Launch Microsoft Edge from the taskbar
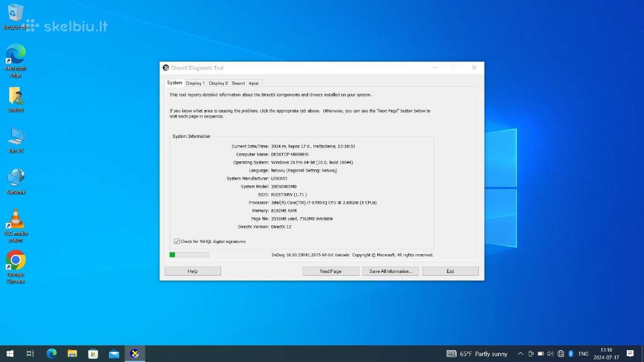This screenshot has height=362, width=644. [x=52, y=353]
